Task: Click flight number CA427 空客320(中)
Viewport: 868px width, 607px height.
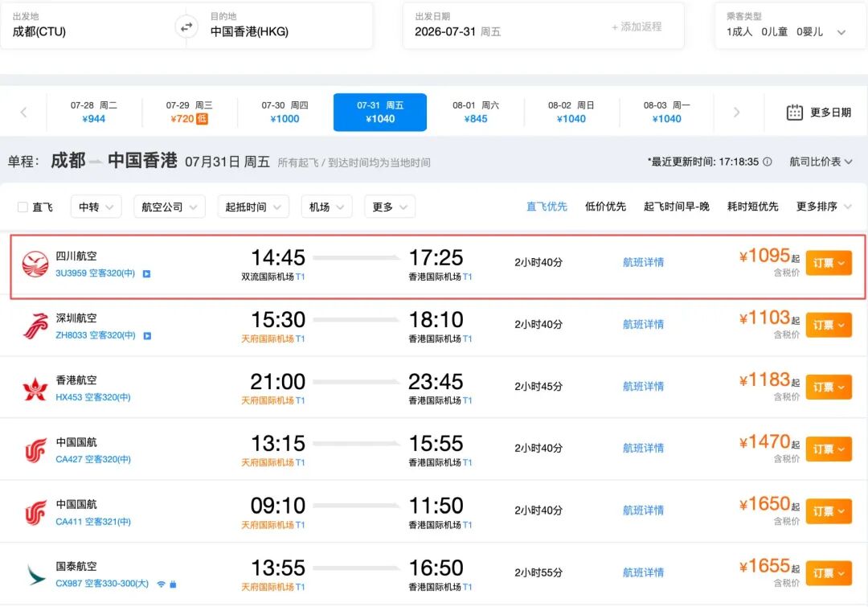Action: pyautogui.click(x=93, y=459)
